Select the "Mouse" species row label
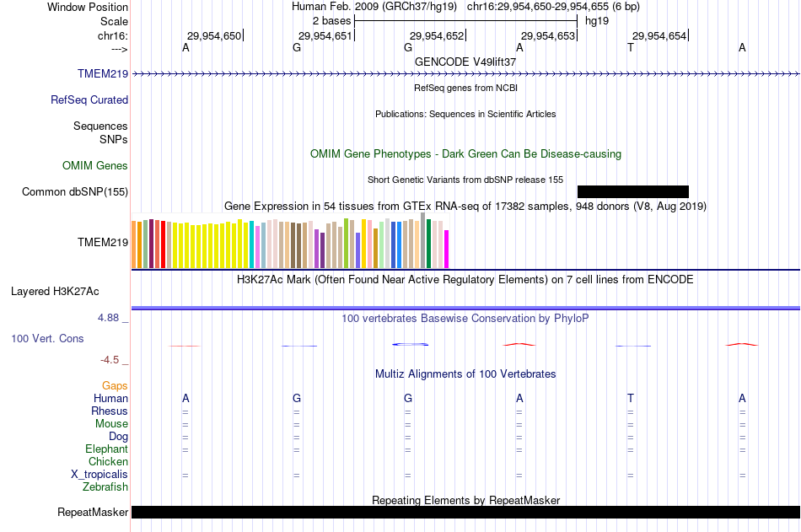This screenshot has width=801, height=532. click(112, 423)
